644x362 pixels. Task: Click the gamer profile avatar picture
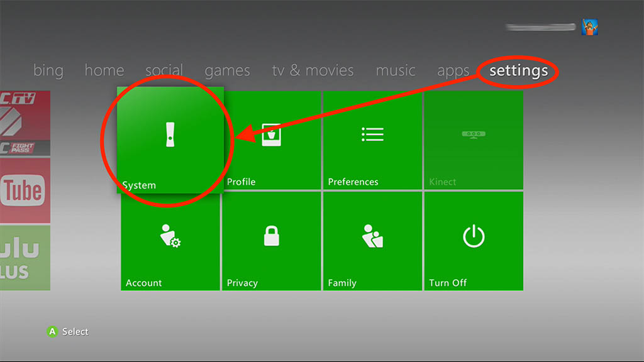click(589, 27)
